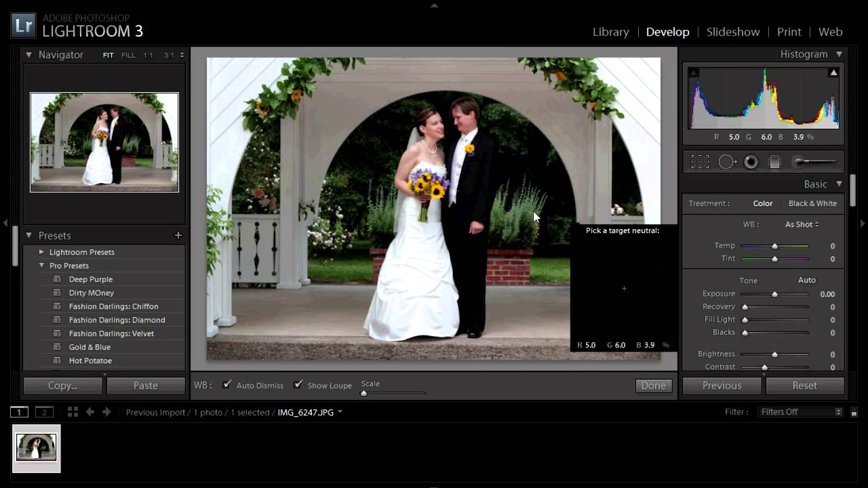The image size is (868, 488).
Task: Click the Deep Purple preset icon
Action: click(x=58, y=279)
